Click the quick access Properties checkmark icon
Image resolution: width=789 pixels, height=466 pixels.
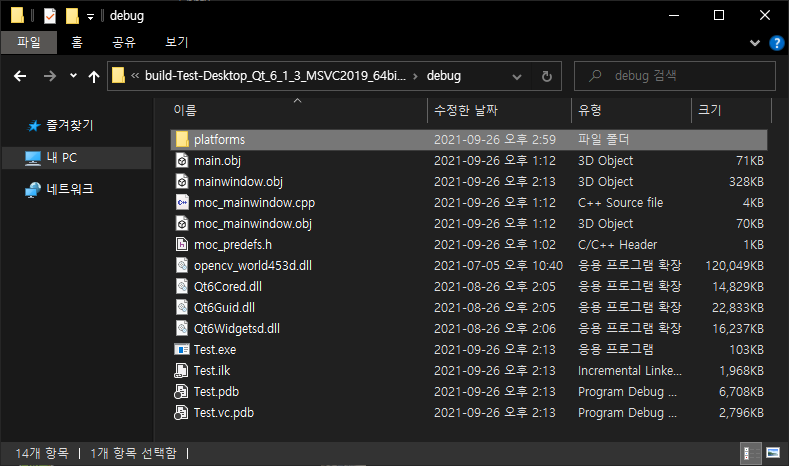pyautogui.click(x=49, y=16)
